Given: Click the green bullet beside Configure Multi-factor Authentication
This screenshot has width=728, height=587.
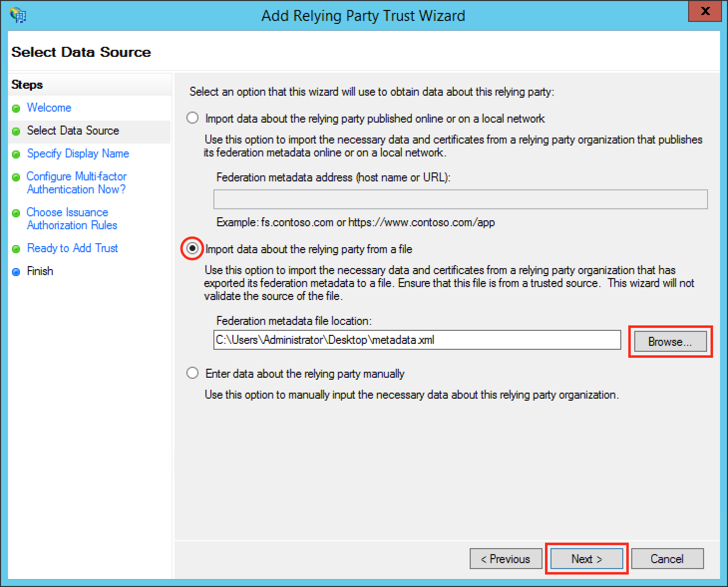Looking at the screenshot, I should pyautogui.click(x=16, y=177).
